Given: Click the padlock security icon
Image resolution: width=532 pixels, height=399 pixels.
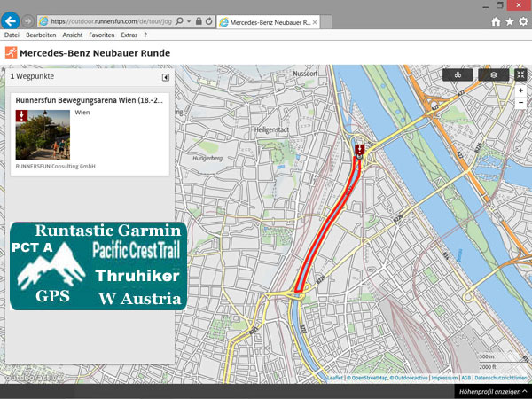Looking at the screenshot, I should point(199,21).
